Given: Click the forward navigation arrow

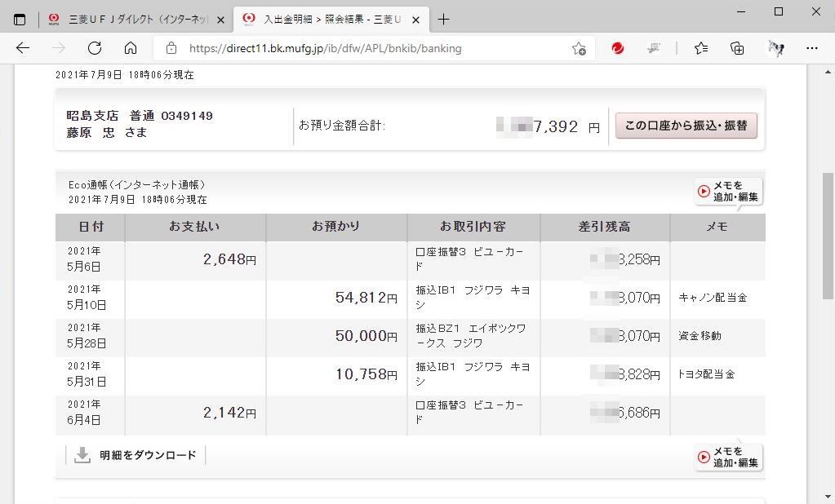Looking at the screenshot, I should pyautogui.click(x=59, y=48).
